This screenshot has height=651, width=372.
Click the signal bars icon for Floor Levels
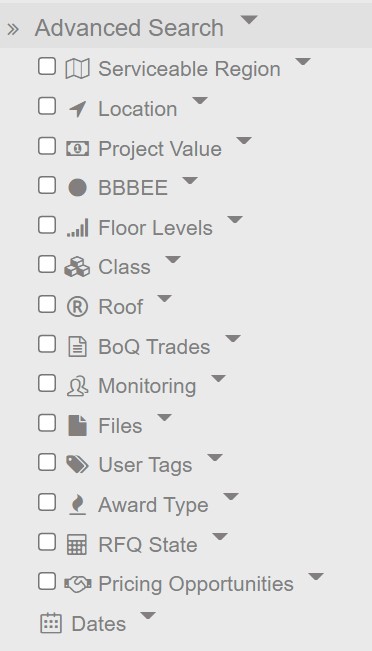click(x=77, y=229)
